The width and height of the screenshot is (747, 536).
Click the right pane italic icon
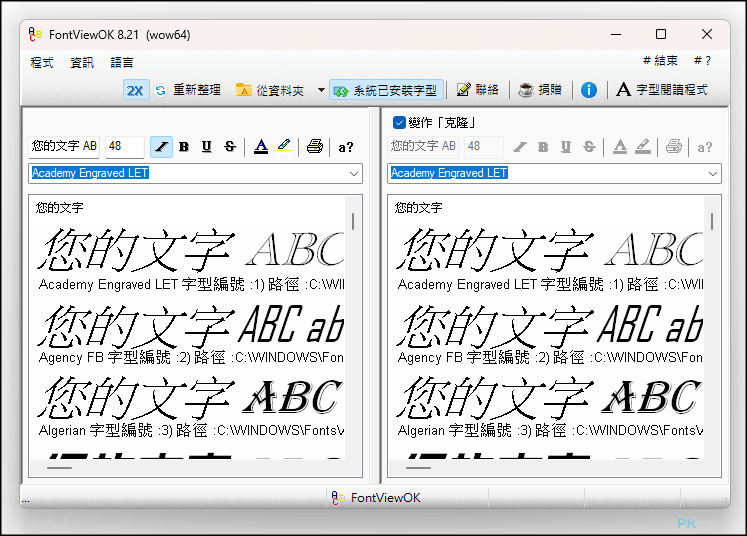pyautogui.click(x=520, y=147)
